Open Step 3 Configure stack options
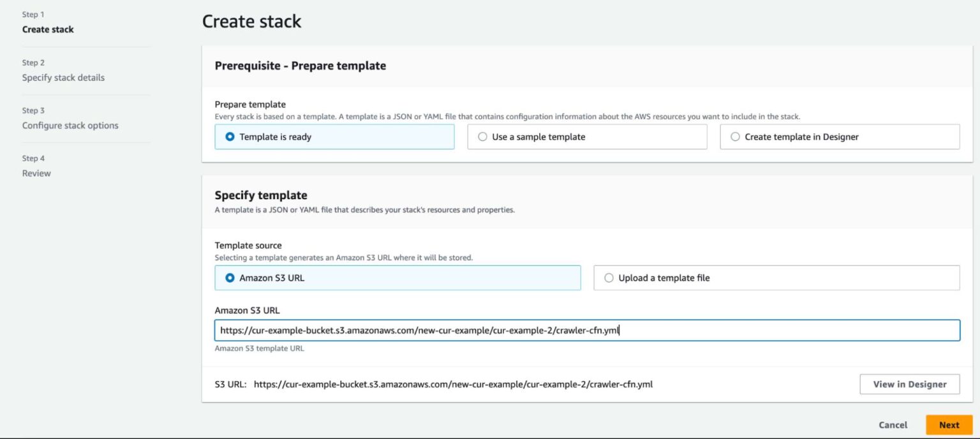The image size is (980, 439). point(70,125)
